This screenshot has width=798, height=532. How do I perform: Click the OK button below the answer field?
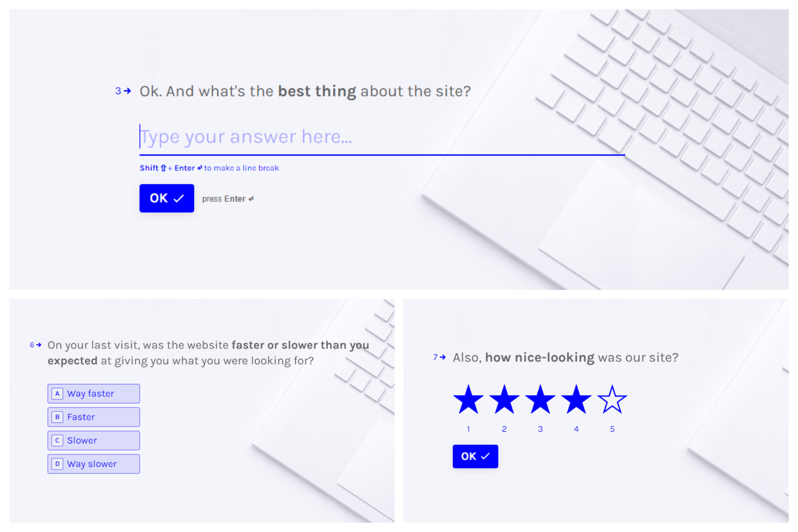[166, 198]
